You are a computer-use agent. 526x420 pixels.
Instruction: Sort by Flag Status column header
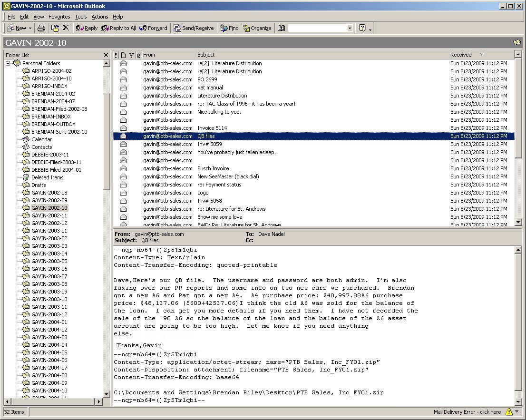point(131,55)
